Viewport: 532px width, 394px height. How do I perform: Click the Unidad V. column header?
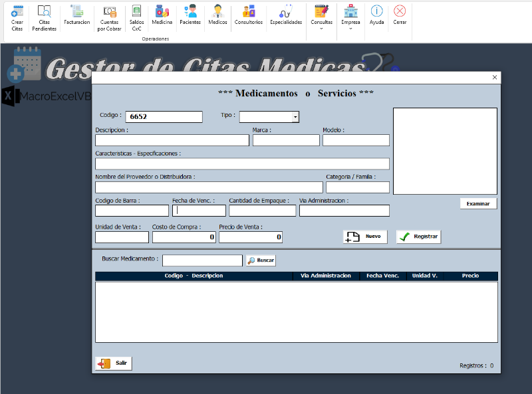[x=425, y=276]
